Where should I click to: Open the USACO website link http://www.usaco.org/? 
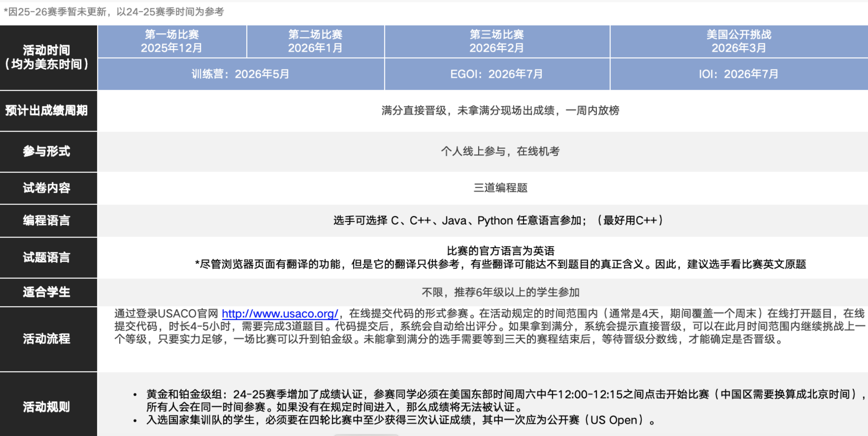280,314
